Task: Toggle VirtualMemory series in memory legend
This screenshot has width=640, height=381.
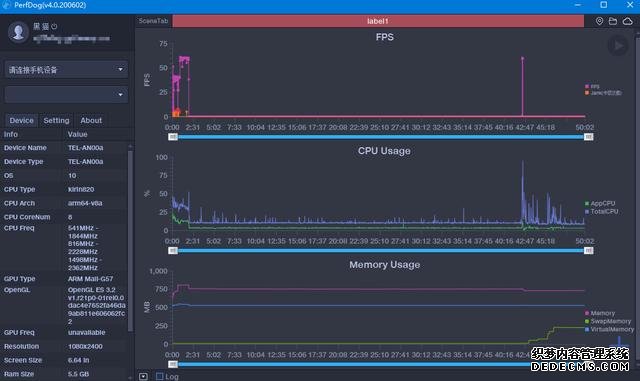Action: [x=609, y=329]
